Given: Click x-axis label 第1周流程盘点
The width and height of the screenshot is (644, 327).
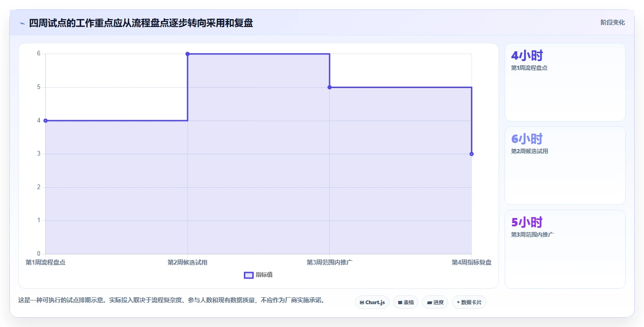Looking at the screenshot, I should (x=45, y=262).
